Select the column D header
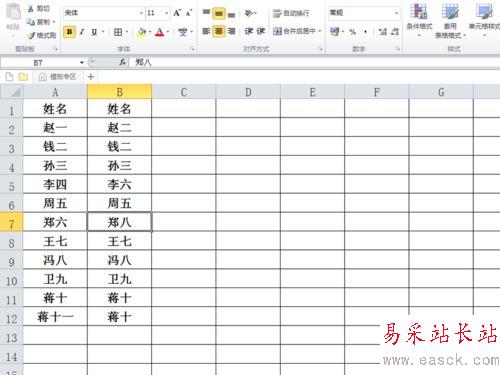Image resolution: width=500 pixels, height=375 pixels. 248,92
